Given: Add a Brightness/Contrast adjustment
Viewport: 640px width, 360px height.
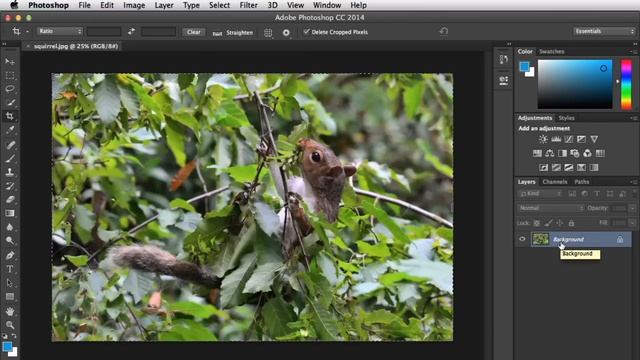Looking at the screenshot, I should coord(543,140).
